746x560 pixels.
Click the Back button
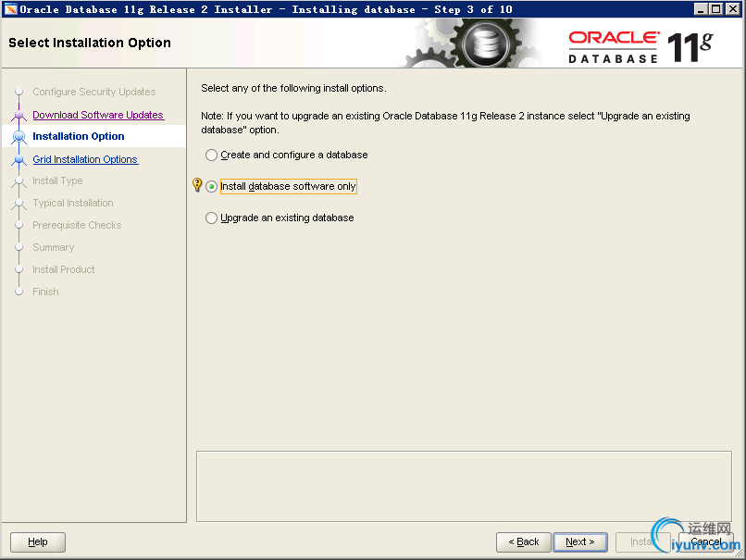(523, 541)
